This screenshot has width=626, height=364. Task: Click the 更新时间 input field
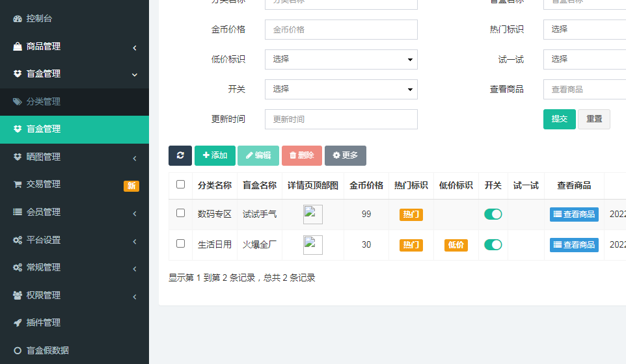(x=341, y=119)
